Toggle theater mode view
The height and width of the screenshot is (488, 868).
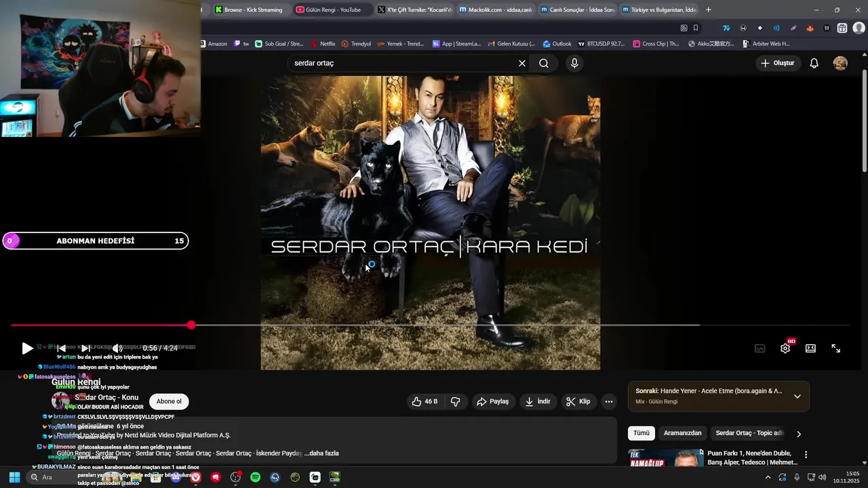point(810,348)
